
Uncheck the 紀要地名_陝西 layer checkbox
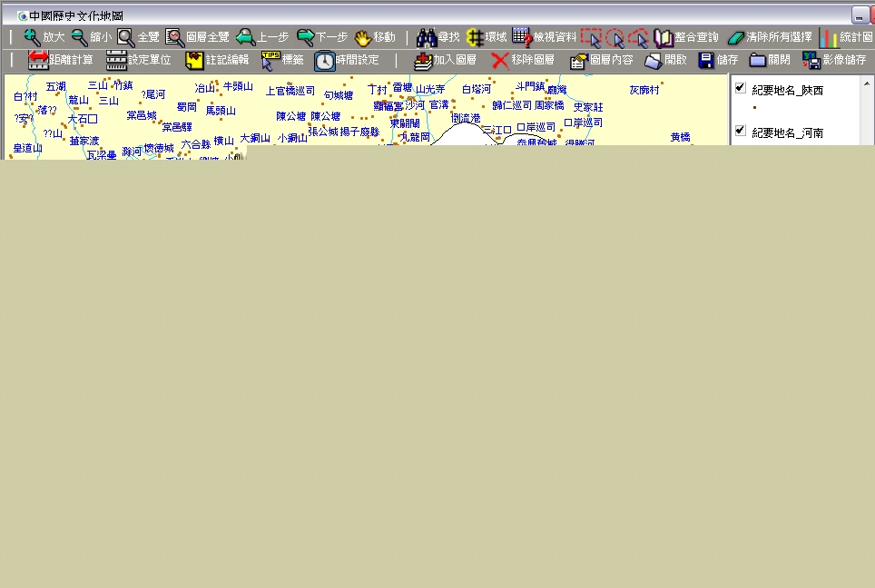point(741,88)
